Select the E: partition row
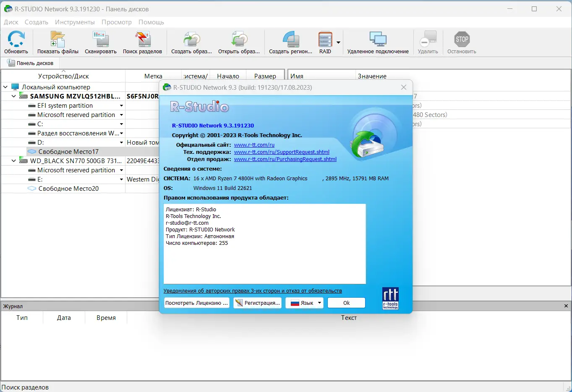 tap(40, 179)
